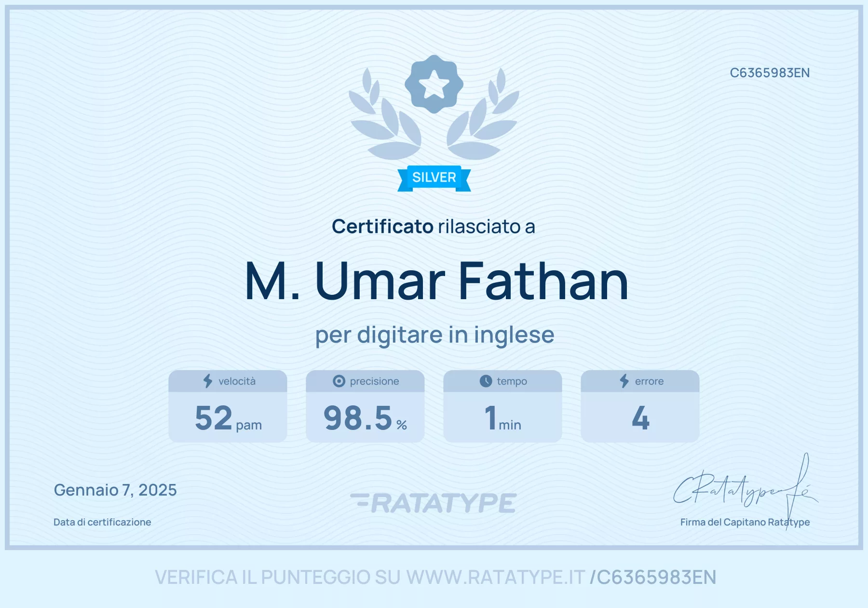Screen dimensions: 868x608
Task: Click the text "per digitare in inglese"
Action: [x=434, y=335]
